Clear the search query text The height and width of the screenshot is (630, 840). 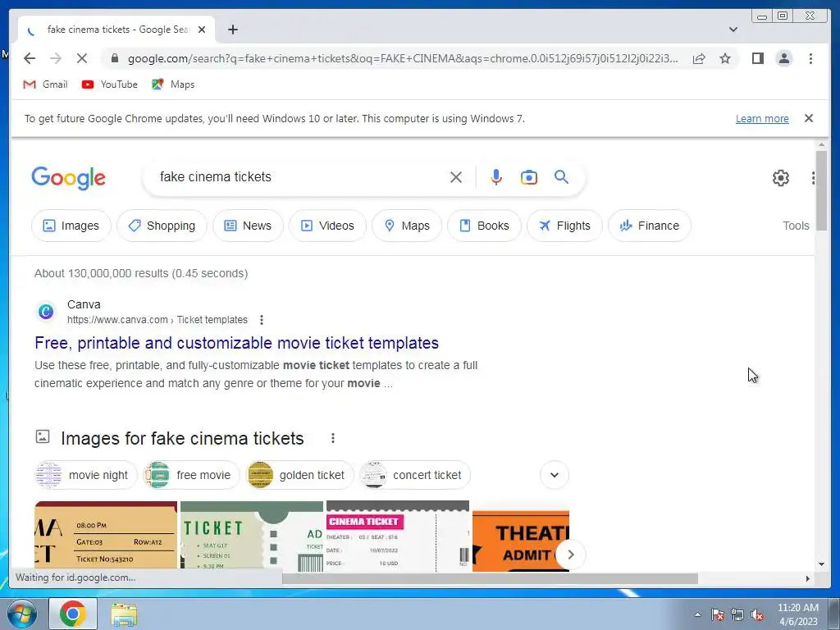(x=456, y=177)
